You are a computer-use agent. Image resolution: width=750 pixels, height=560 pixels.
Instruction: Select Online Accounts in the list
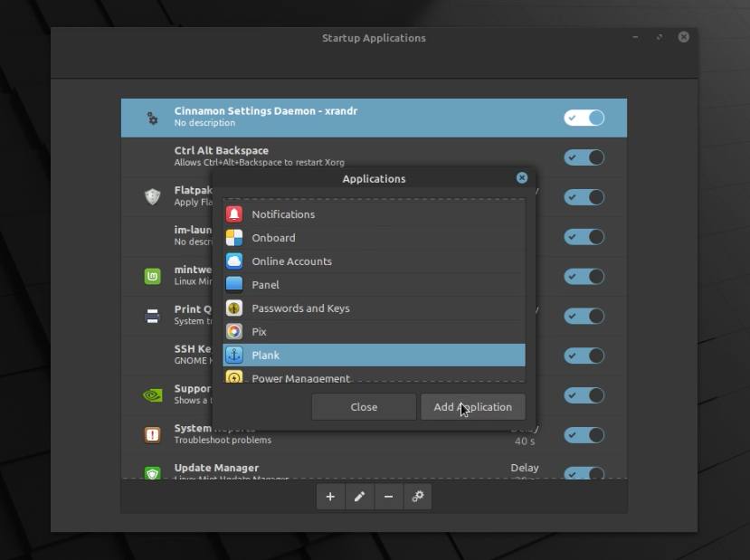374,261
